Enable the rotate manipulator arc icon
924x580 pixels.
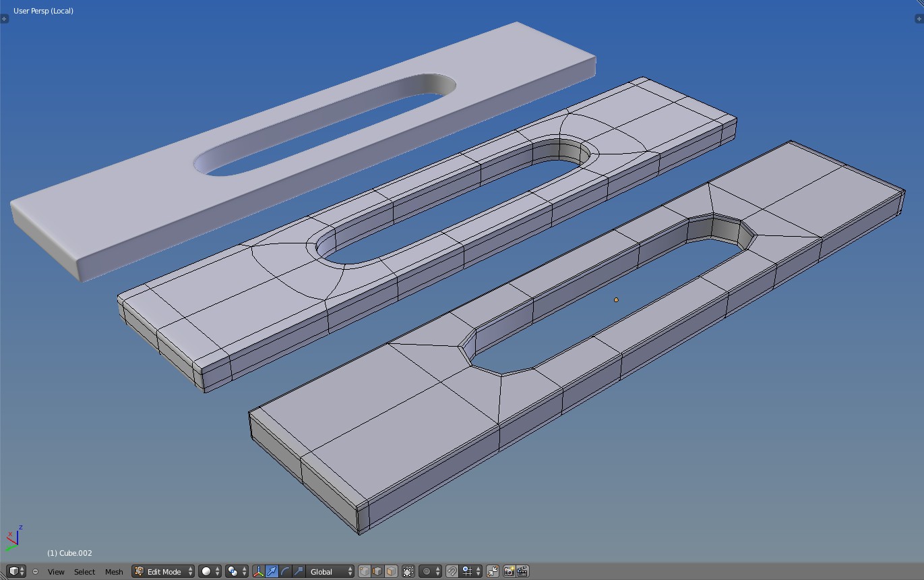click(x=285, y=571)
